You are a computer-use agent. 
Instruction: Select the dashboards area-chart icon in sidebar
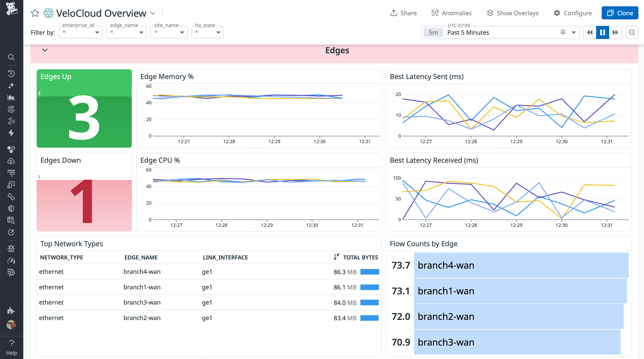tap(11, 97)
